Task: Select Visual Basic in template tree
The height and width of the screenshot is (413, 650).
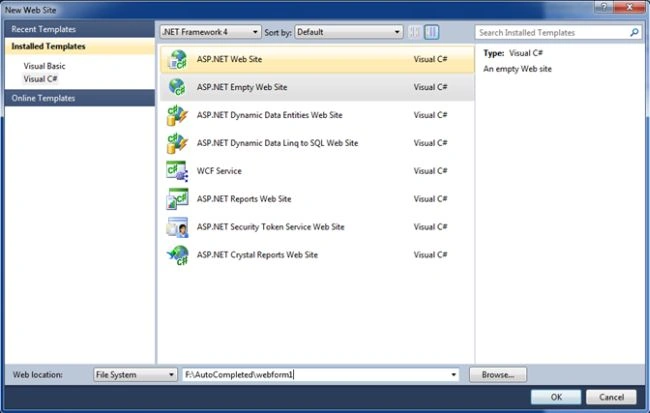Action: point(44,66)
